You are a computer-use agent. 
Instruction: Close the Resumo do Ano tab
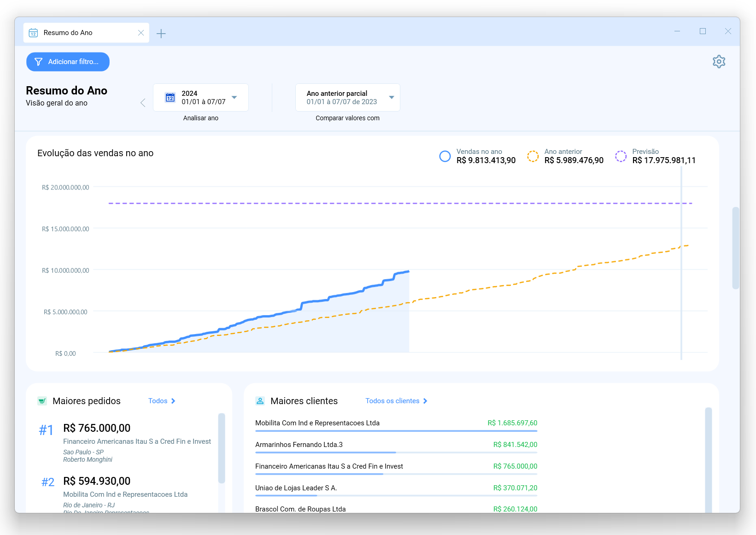[141, 33]
